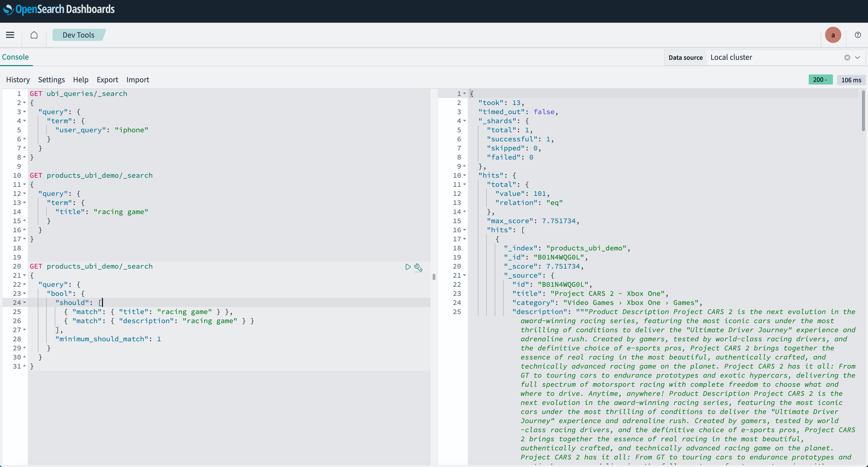Collapse the "_source" block on response line 21

pos(465,275)
